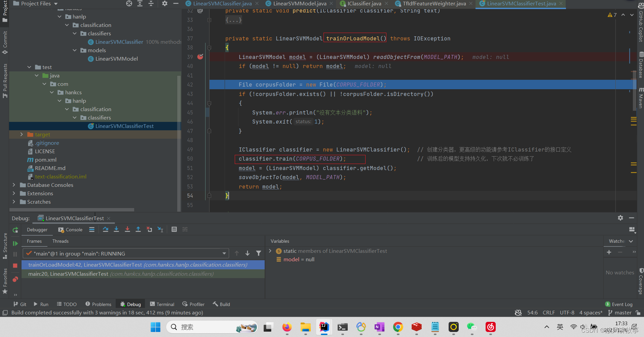Screen dimensions: 644x337
Task: Step Into the current line
Action: point(116,230)
